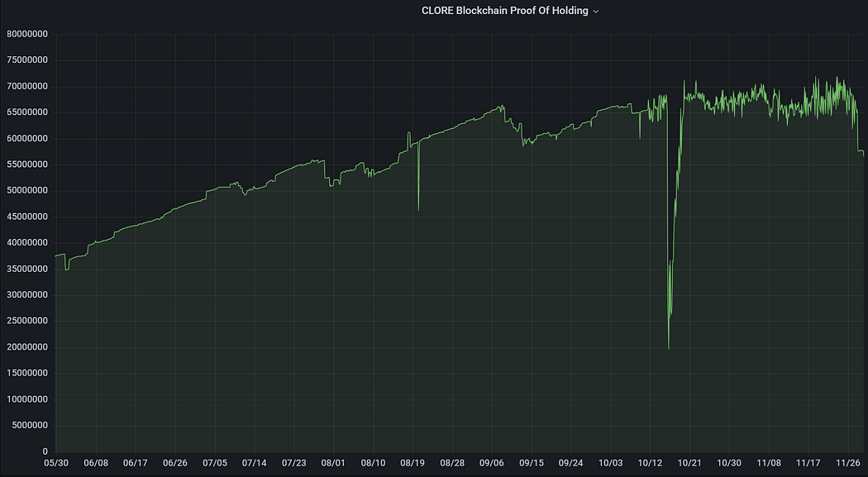
Task: Click the 11/08 x-axis date label
Action: pos(769,463)
